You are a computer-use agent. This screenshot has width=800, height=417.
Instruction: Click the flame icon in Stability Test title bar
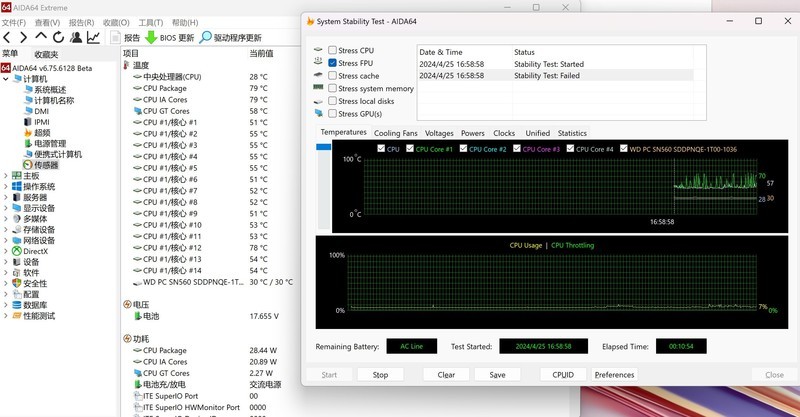point(310,21)
